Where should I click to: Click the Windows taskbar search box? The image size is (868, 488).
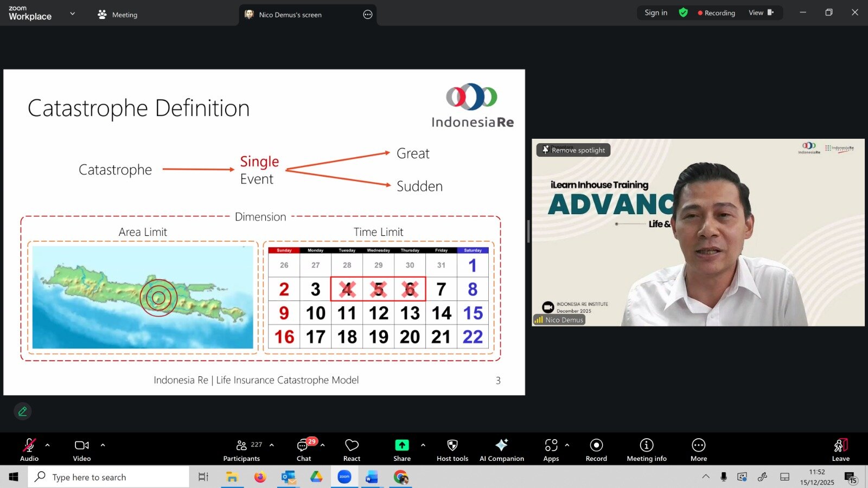[108, 477]
